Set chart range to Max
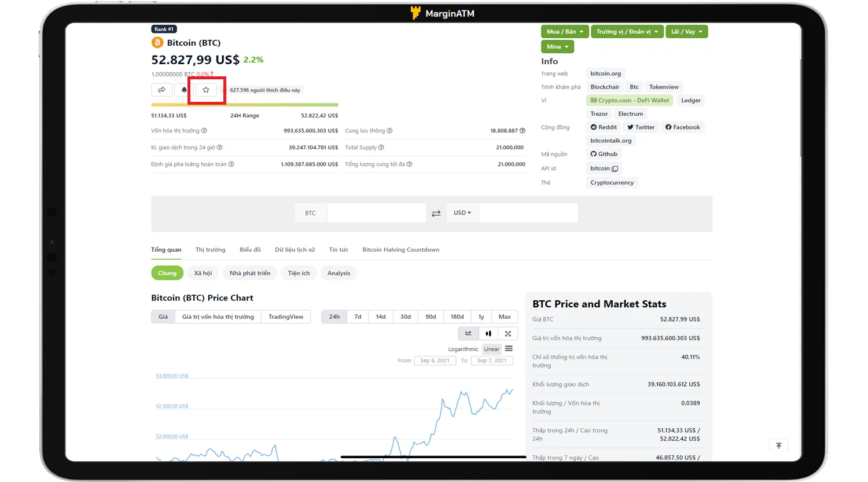868x482 pixels. (x=505, y=317)
